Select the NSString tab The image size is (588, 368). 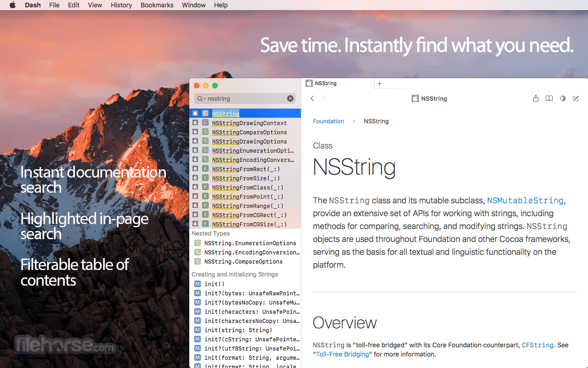click(338, 83)
